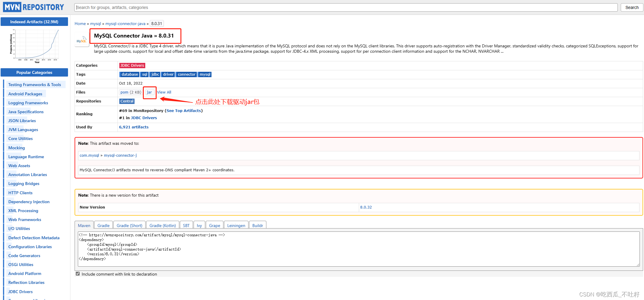Click the mysql tag badge
This screenshot has height=300, width=644.
pos(205,74)
